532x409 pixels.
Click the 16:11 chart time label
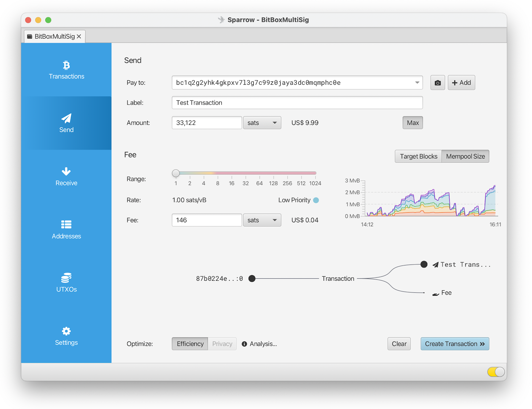(x=495, y=225)
